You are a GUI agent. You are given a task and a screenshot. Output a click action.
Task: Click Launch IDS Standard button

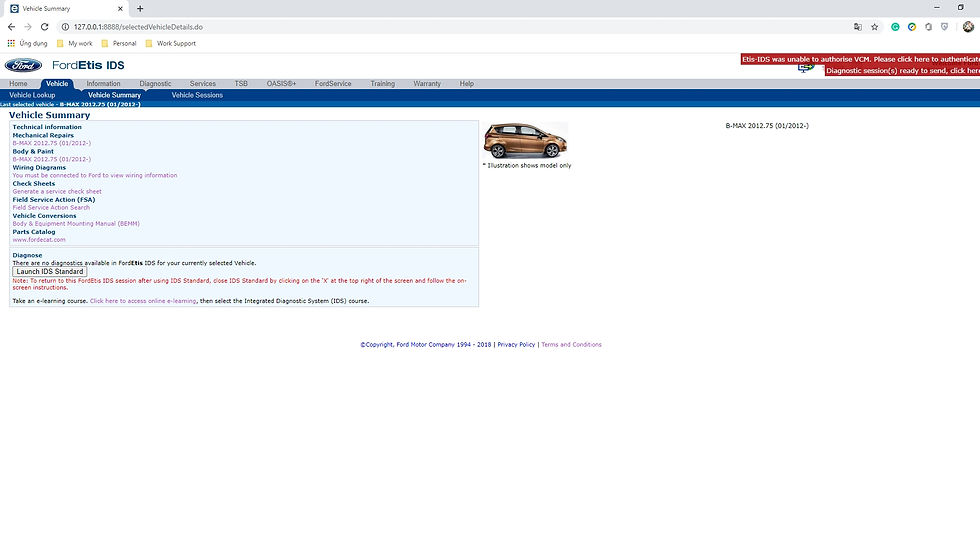click(x=50, y=272)
